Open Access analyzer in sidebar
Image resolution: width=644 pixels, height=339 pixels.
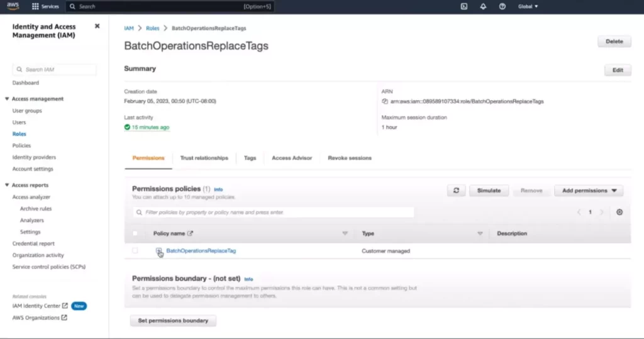coord(31,197)
